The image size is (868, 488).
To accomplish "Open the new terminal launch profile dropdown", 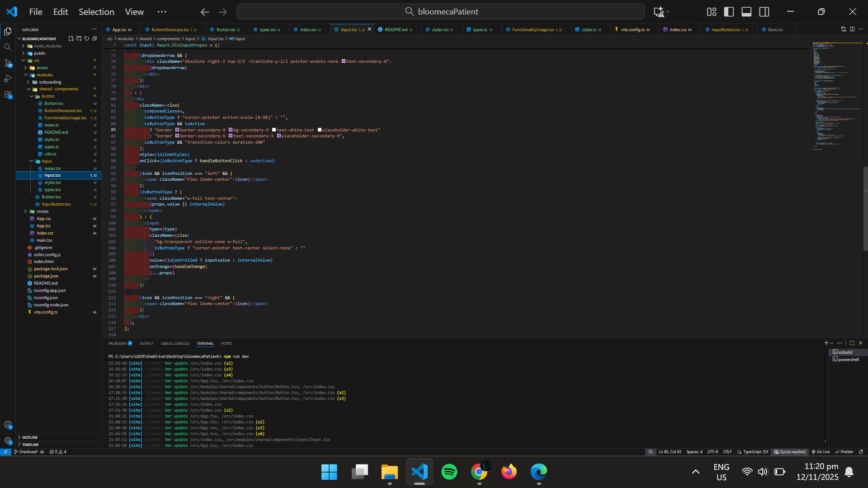I will pyautogui.click(x=832, y=343).
